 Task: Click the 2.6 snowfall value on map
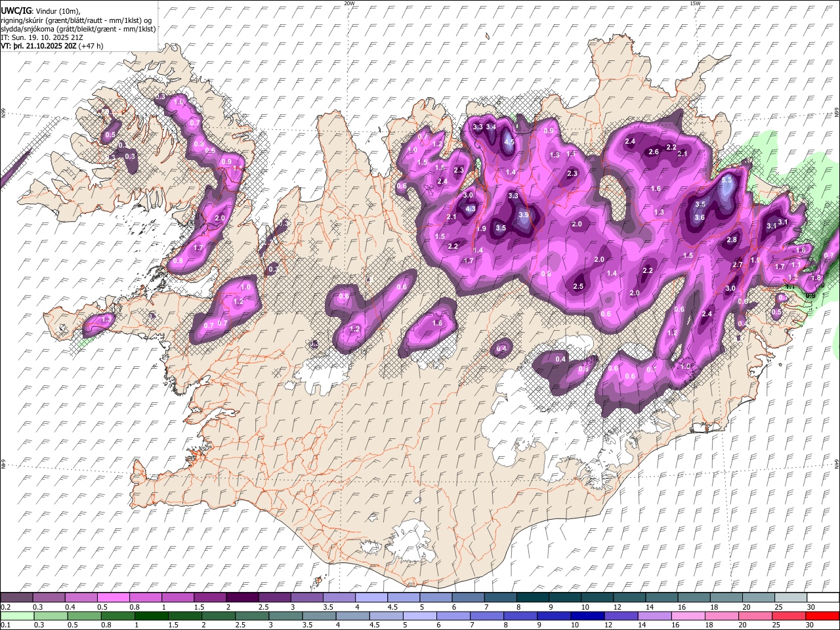tap(654, 152)
